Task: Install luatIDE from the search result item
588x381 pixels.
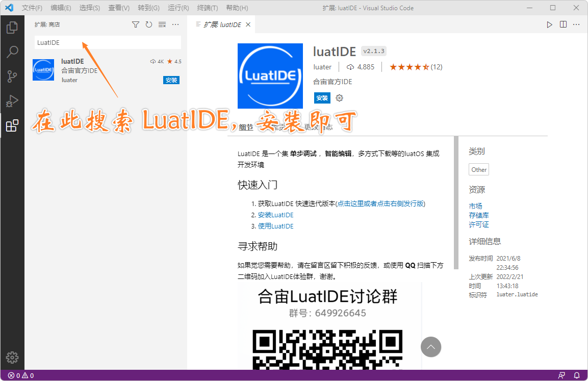Action: (x=171, y=80)
